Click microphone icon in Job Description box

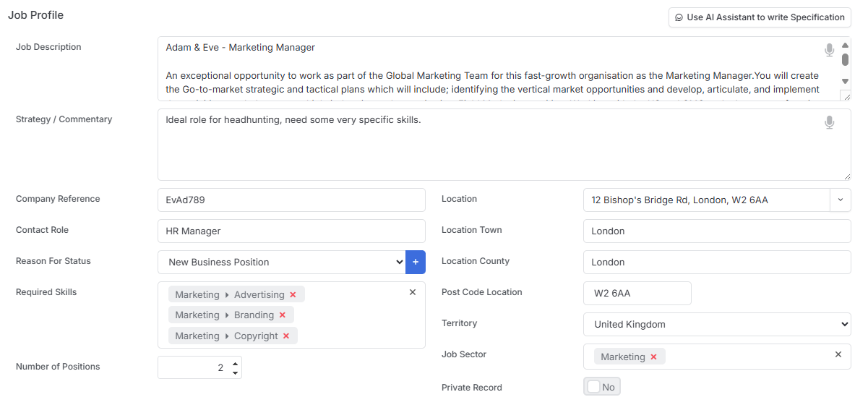tap(829, 50)
